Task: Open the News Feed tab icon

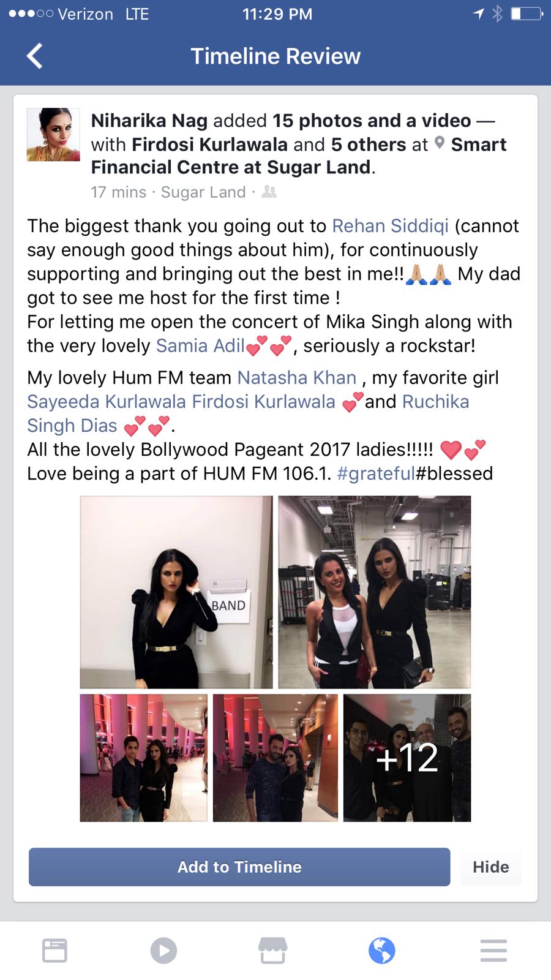Action: coord(54,951)
